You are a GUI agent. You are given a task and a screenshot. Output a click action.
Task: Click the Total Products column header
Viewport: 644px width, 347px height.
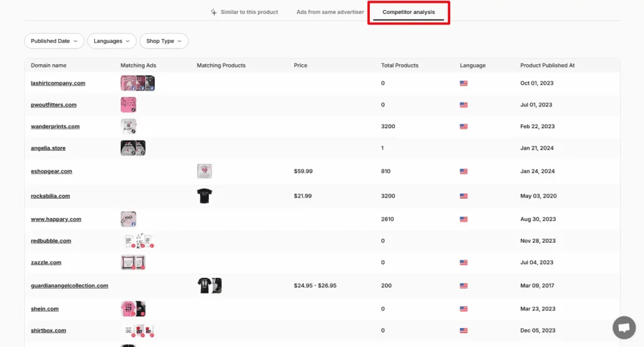[399, 65]
